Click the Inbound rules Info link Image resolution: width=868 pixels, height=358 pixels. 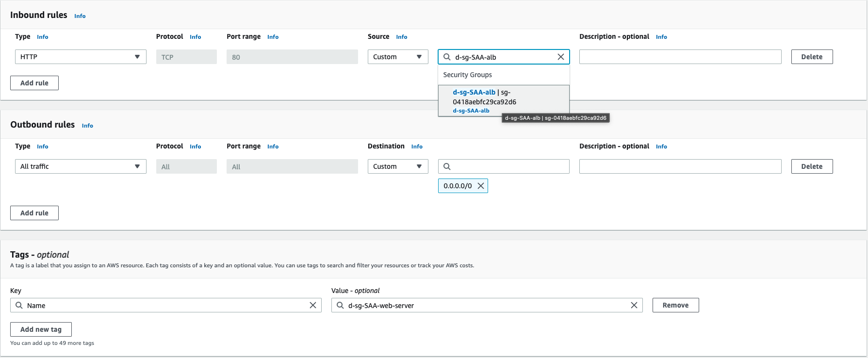pyautogui.click(x=80, y=16)
